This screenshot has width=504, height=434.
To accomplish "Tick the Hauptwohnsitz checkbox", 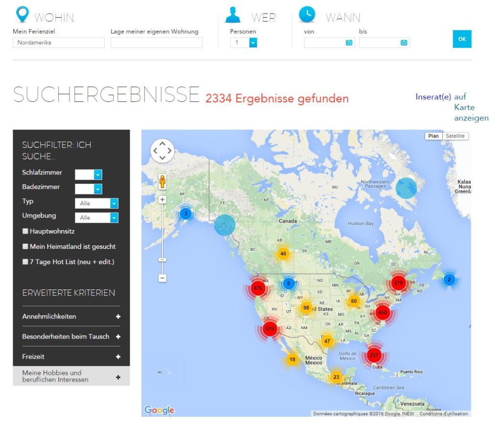I will coord(25,231).
